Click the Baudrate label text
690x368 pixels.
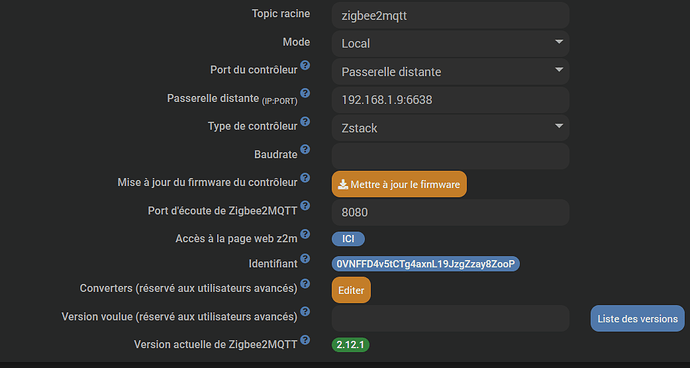pyautogui.click(x=275, y=155)
